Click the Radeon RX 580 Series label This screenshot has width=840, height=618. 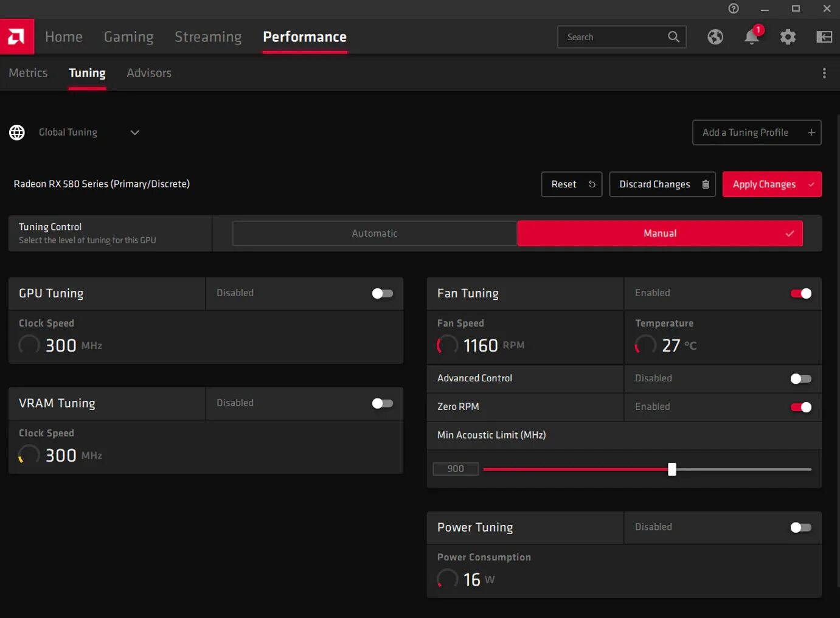[x=102, y=184]
